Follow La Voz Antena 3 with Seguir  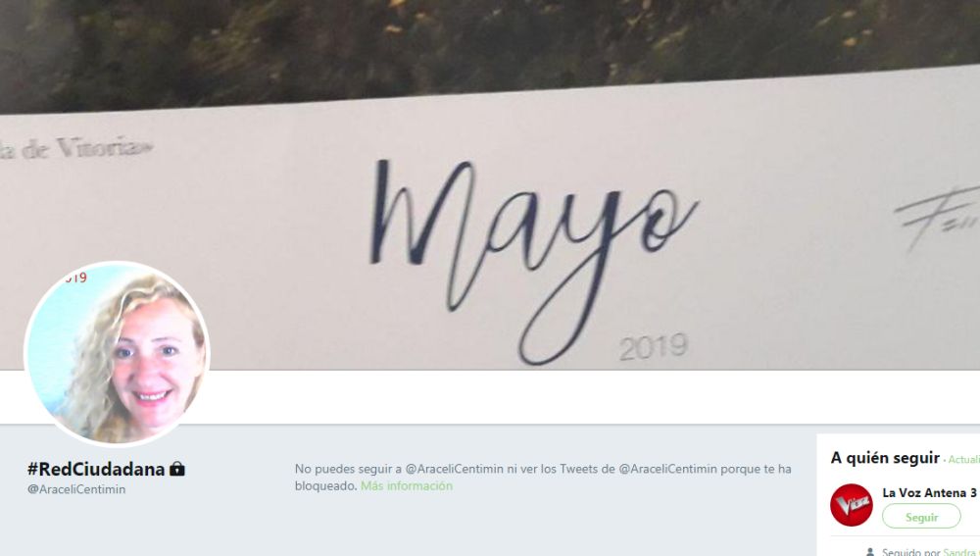click(x=921, y=517)
